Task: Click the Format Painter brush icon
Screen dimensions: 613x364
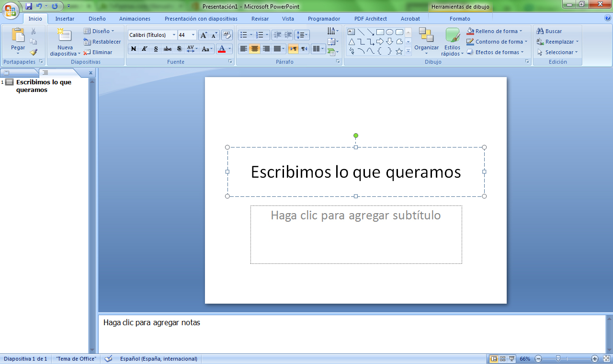Action: pos(34,52)
